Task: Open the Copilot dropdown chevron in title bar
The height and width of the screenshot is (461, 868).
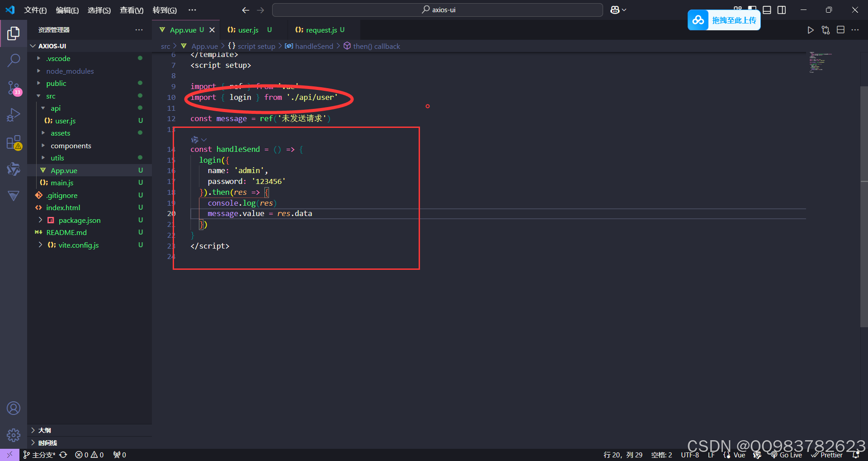Action: [x=624, y=10]
